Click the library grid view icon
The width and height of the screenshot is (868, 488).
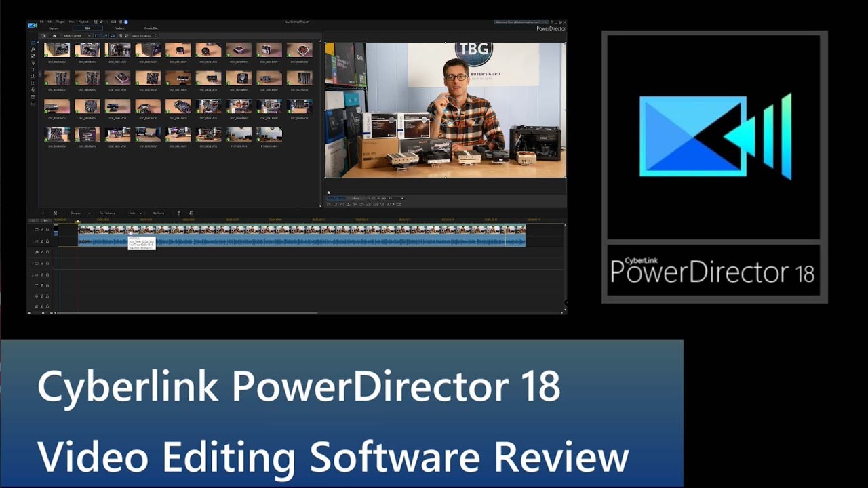coord(120,35)
